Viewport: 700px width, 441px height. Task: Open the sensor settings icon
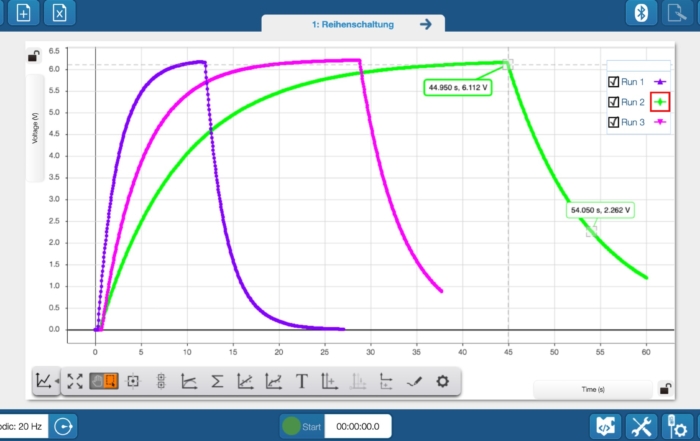pos(677,426)
